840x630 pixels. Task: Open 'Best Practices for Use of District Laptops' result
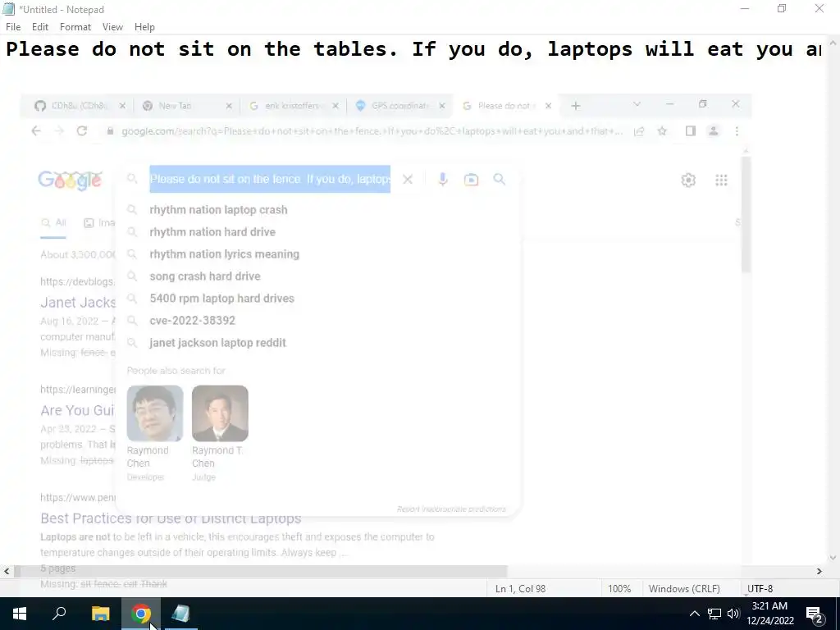tap(171, 518)
